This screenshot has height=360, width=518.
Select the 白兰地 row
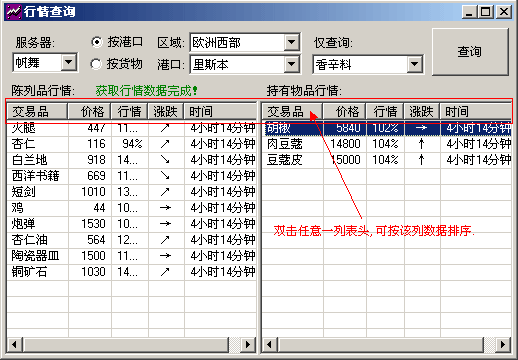(132, 160)
